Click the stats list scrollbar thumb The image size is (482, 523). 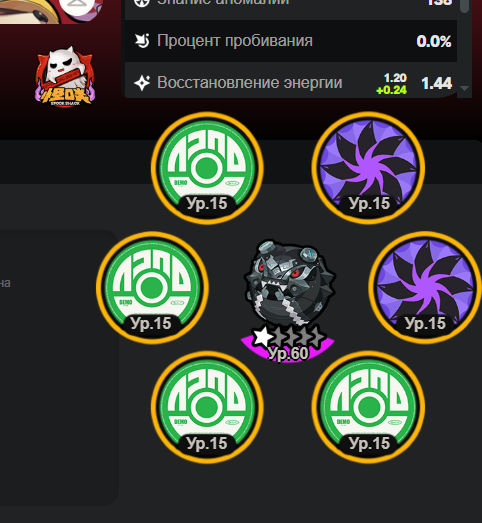[464, 6]
